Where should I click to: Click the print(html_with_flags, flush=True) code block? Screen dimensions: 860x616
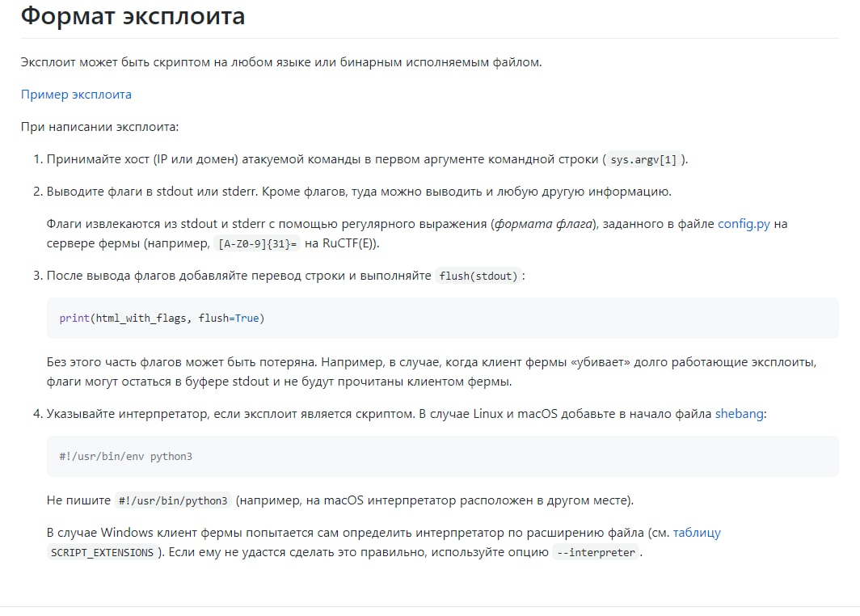tap(162, 318)
